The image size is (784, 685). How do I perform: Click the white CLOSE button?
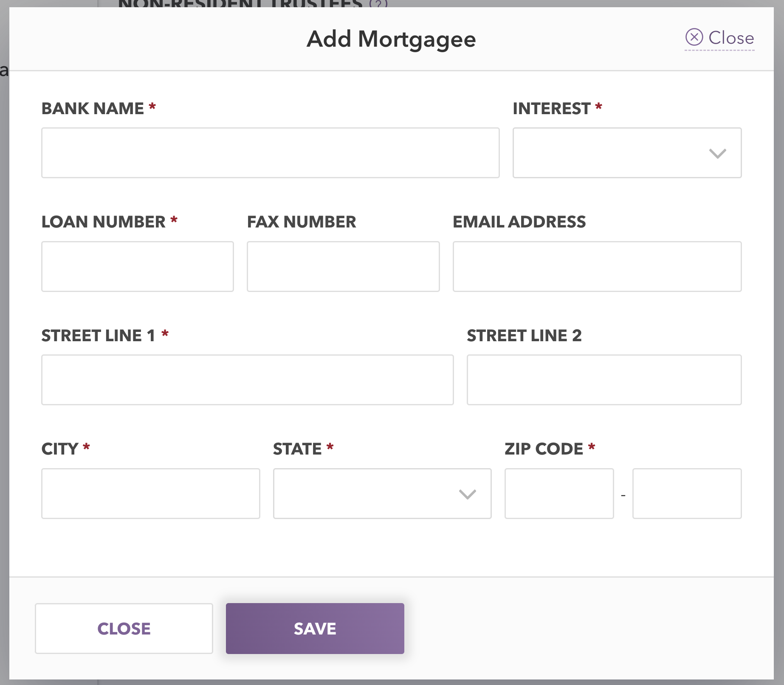click(x=124, y=629)
